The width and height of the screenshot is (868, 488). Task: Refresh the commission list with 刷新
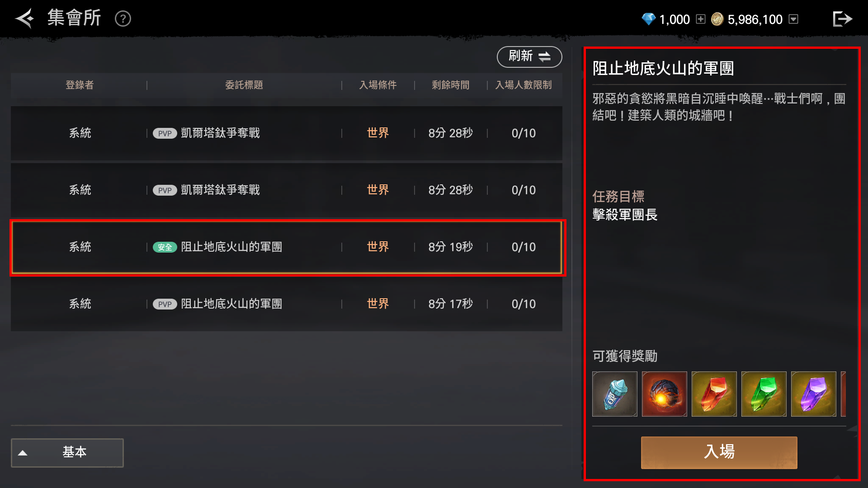coord(529,56)
